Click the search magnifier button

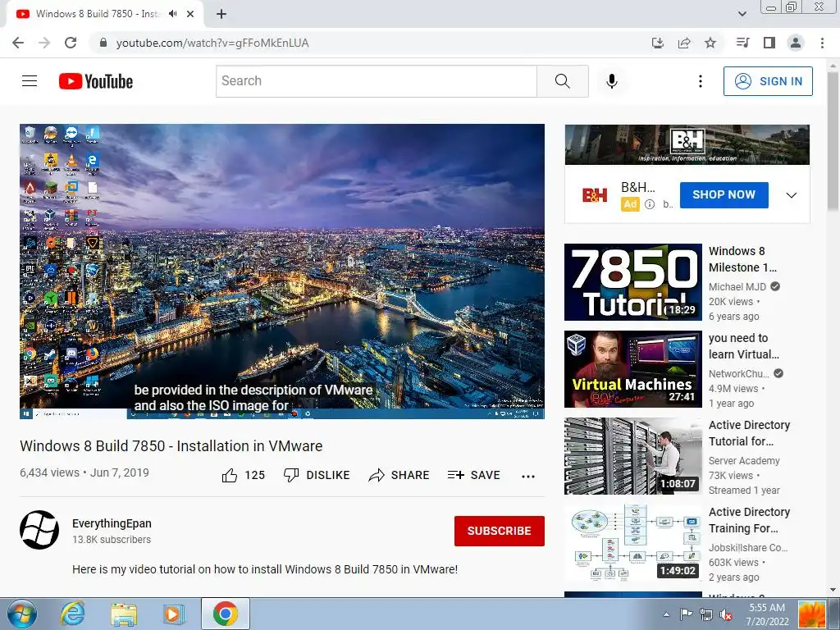tap(563, 81)
